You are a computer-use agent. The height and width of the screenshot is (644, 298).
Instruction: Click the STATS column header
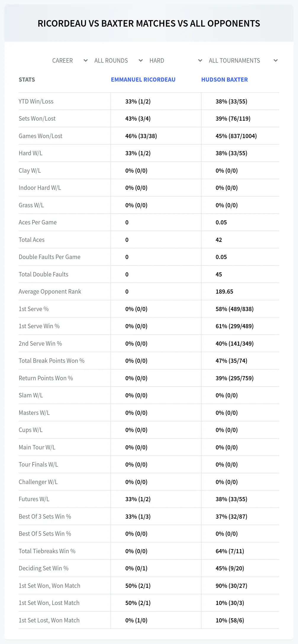27,80
